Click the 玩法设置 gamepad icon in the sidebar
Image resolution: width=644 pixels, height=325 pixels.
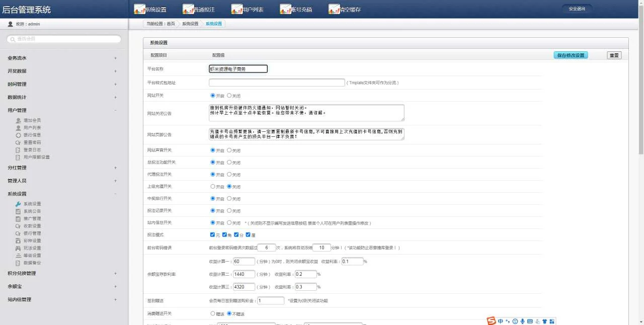point(18,248)
